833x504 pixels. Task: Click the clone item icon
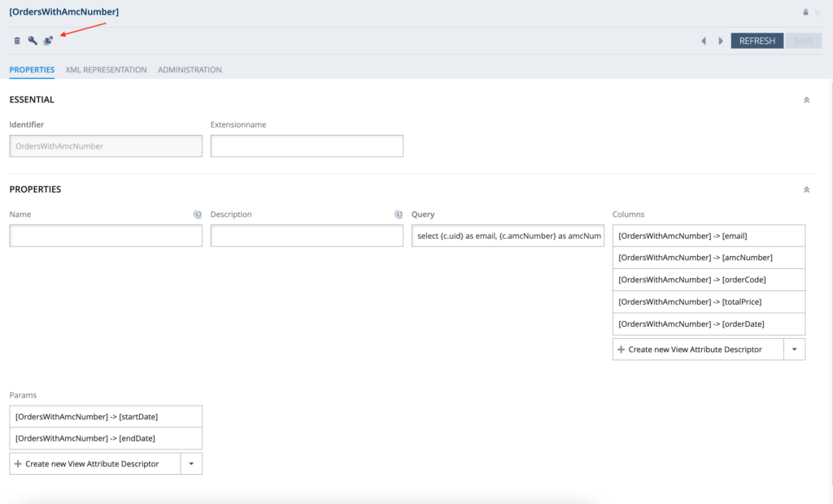pos(48,41)
